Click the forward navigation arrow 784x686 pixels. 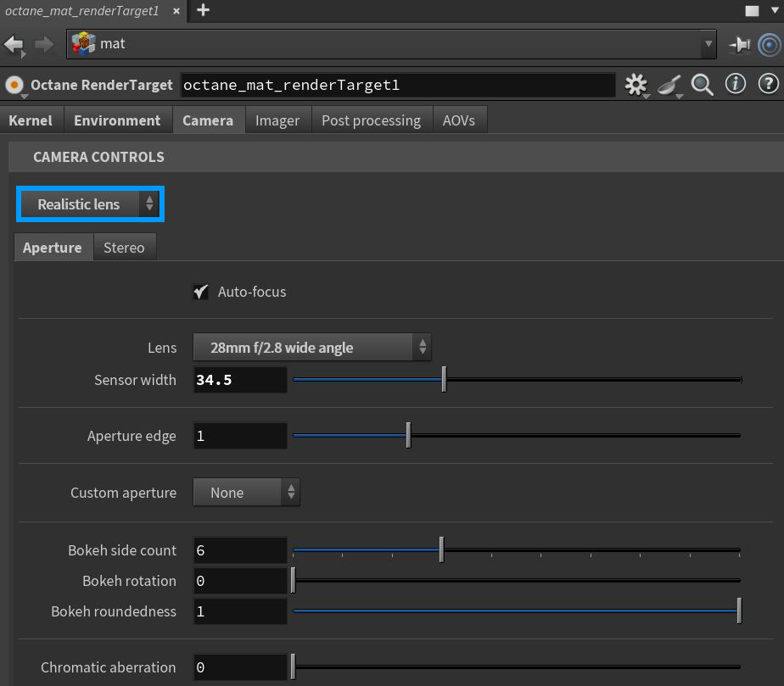click(44, 43)
